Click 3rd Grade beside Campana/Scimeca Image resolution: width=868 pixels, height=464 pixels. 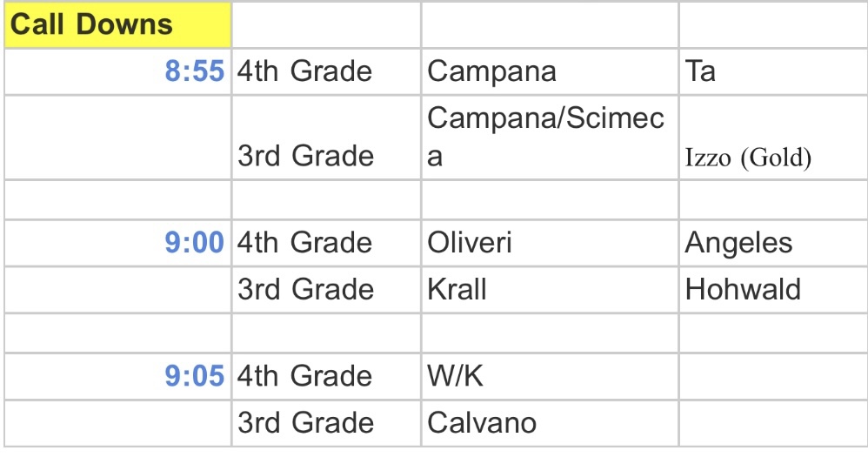click(x=305, y=156)
